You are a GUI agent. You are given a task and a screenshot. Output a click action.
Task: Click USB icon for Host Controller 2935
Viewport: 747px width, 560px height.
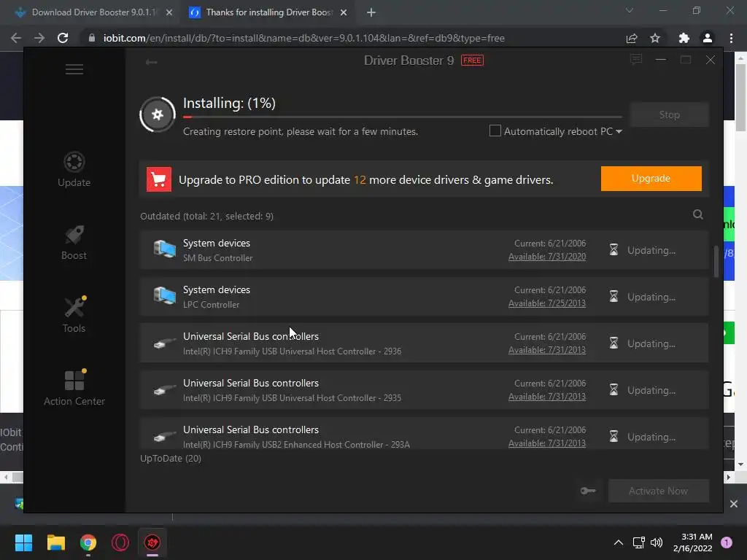tap(165, 390)
